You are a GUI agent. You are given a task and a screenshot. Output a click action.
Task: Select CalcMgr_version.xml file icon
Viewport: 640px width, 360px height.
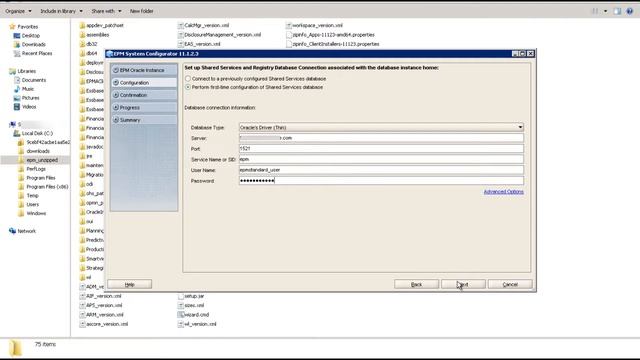(x=180, y=25)
